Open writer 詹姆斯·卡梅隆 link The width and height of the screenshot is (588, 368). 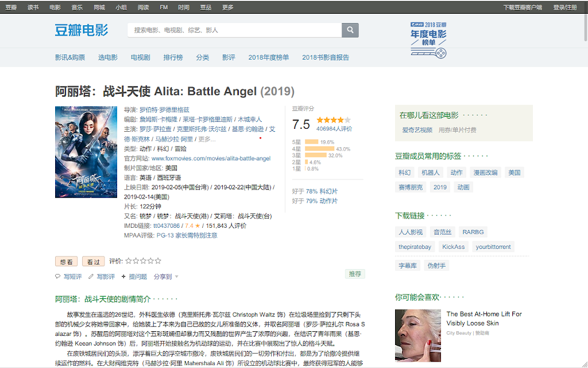tap(158, 120)
